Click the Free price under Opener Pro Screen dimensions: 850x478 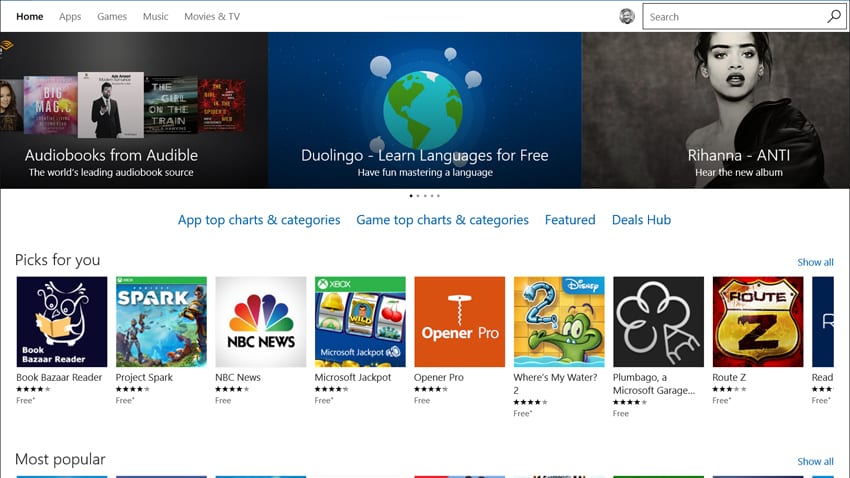(422, 401)
